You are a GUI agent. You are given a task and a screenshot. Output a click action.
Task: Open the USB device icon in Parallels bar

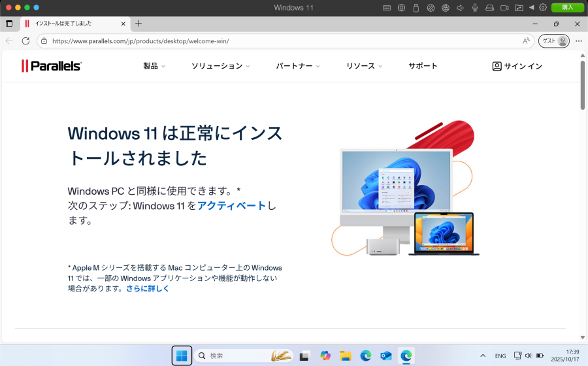[x=416, y=7]
